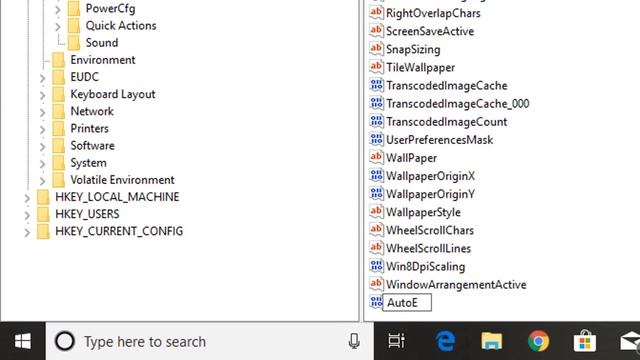Click the Sound folder icon
The height and width of the screenshot is (360, 640).
(74, 42)
